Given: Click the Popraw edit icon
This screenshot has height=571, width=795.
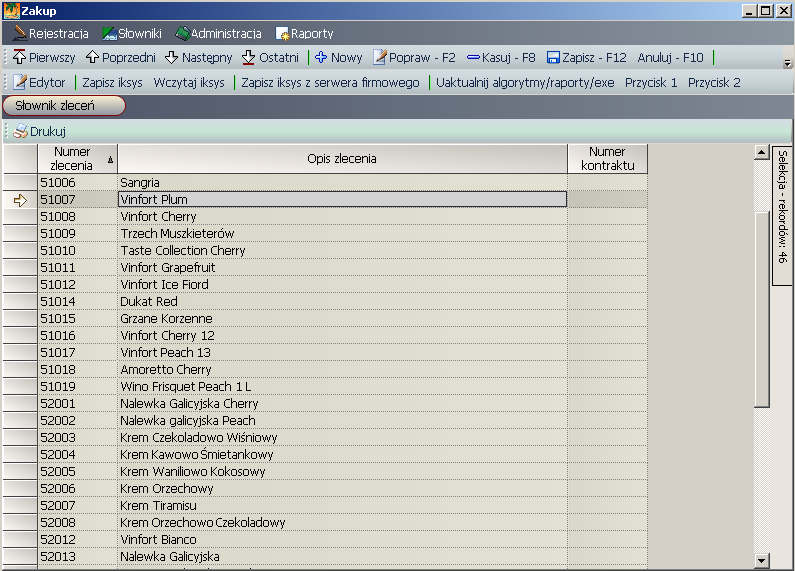Looking at the screenshot, I should tap(380, 57).
